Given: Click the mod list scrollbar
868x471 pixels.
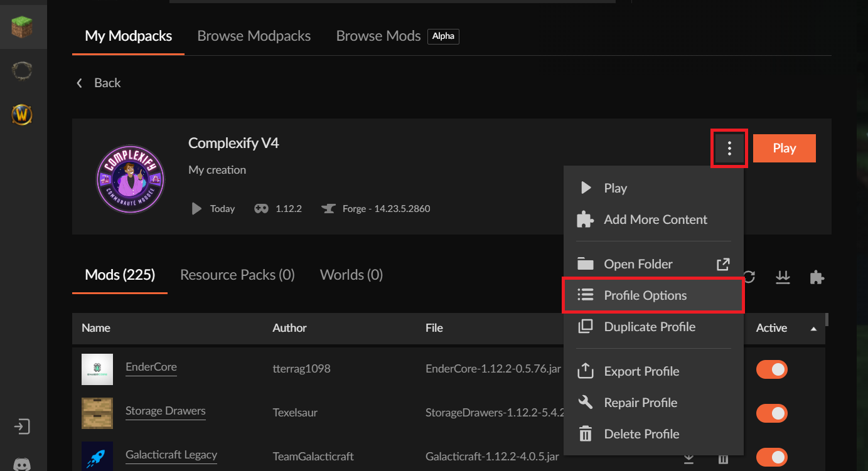Looking at the screenshot, I should coord(827,320).
